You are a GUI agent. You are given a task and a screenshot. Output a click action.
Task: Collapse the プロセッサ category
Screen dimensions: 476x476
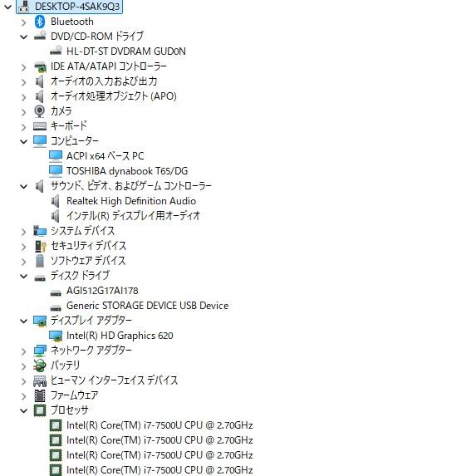pos(24,410)
